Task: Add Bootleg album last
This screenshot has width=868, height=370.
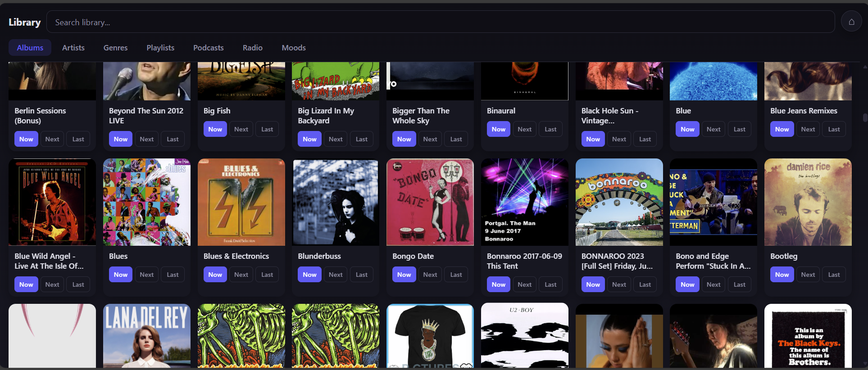Action: pyautogui.click(x=834, y=275)
